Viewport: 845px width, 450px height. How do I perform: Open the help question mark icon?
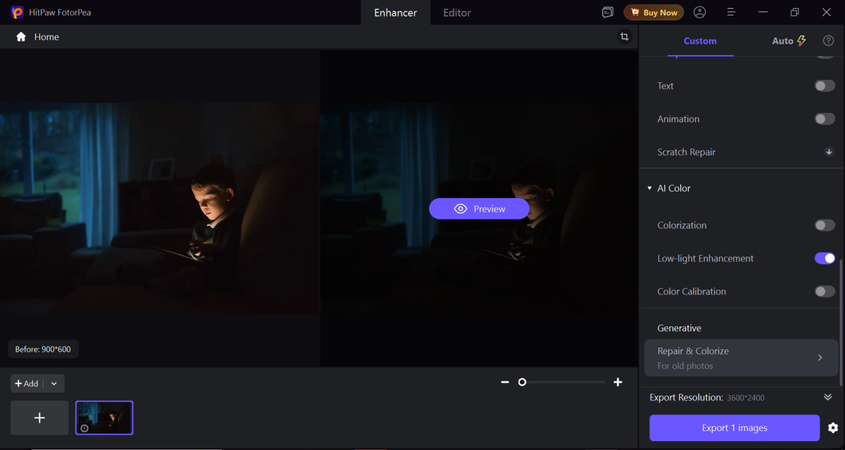point(828,41)
